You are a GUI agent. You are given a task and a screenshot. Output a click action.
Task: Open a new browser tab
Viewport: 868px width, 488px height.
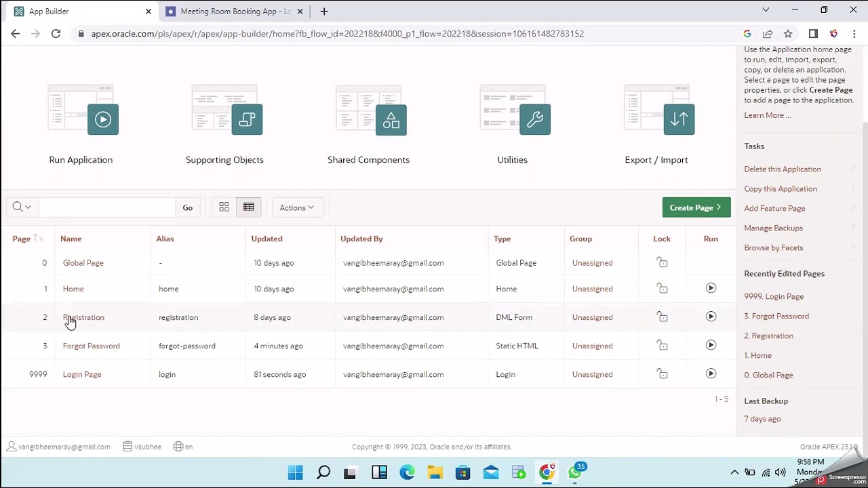pyautogui.click(x=324, y=12)
